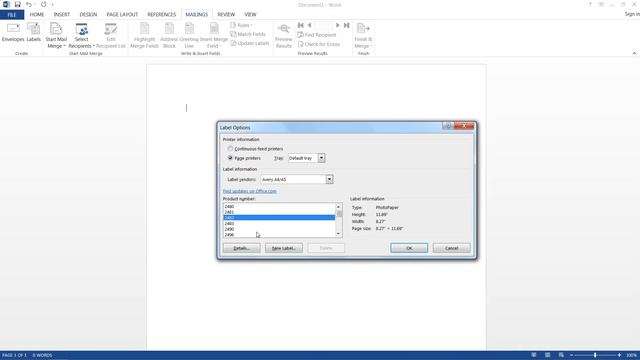Click the Address Block icon
640x360 pixels.
point(169,36)
